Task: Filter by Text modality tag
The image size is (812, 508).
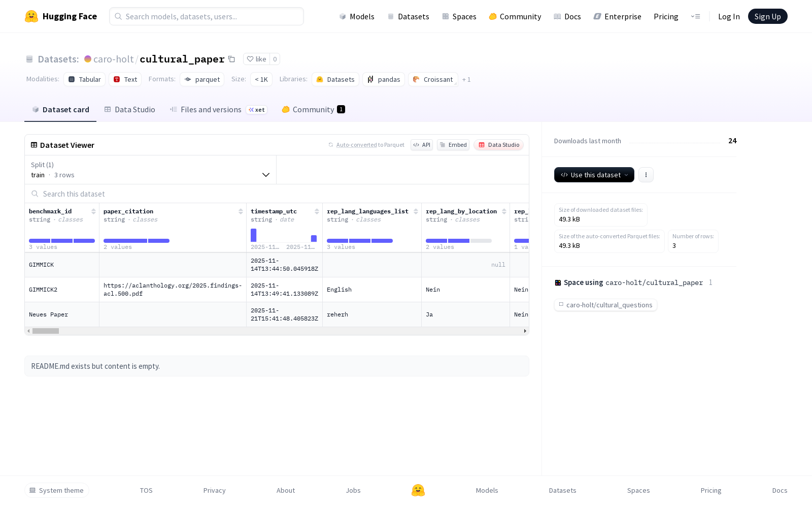Action: pos(125,79)
